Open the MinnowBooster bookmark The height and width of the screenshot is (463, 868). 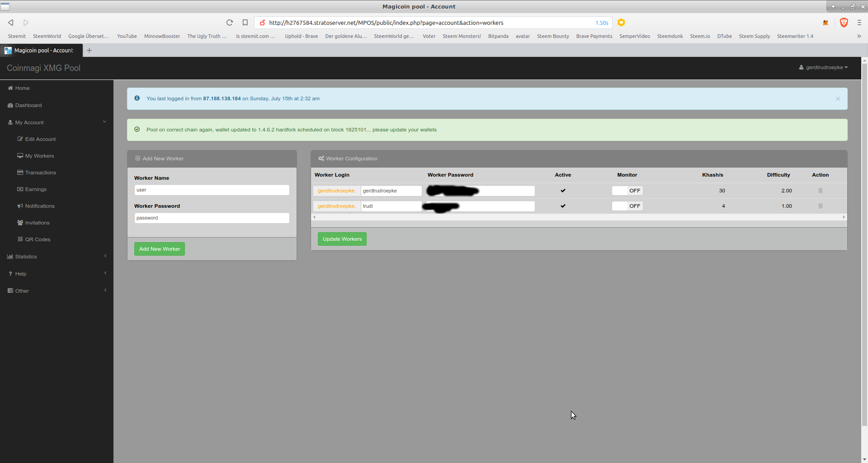(x=162, y=36)
